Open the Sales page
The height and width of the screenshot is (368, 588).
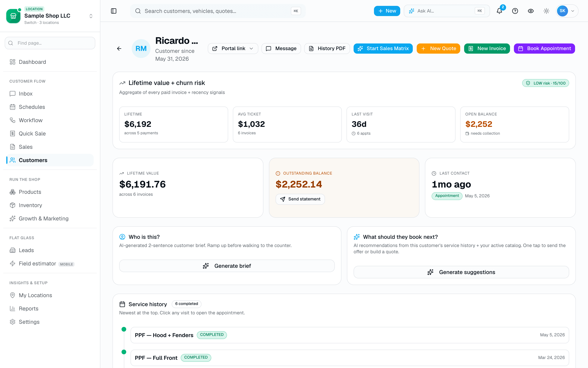[50, 147]
